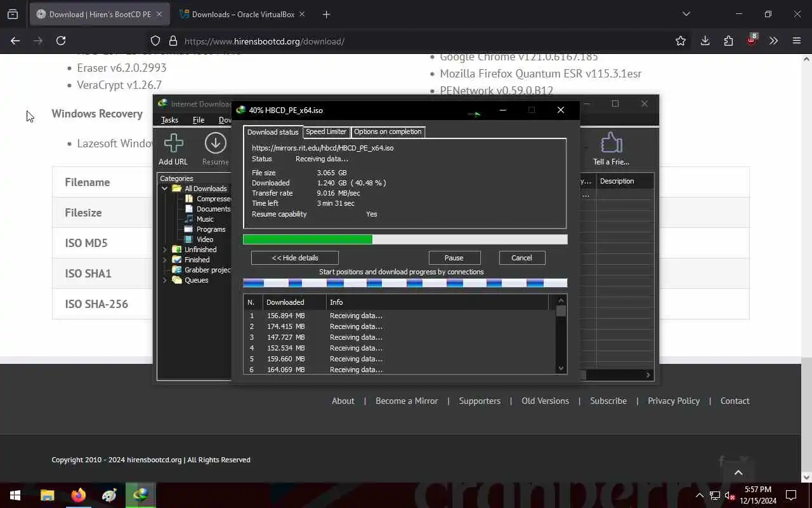Image resolution: width=812 pixels, height=508 pixels.
Task: Click the Pause button in download dialog
Action: click(454, 258)
